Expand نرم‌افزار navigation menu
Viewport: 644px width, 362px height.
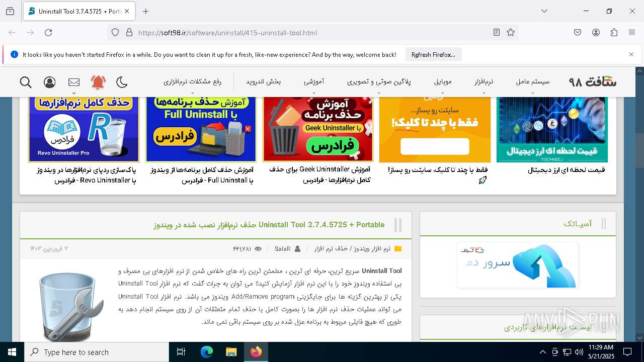point(484,81)
